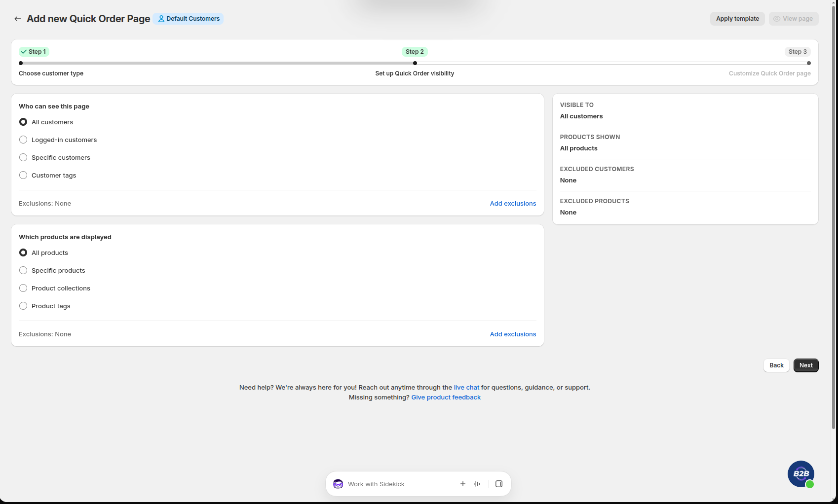Add exclusions for displayed products
Viewport: 838px width, 504px height.
point(513,334)
